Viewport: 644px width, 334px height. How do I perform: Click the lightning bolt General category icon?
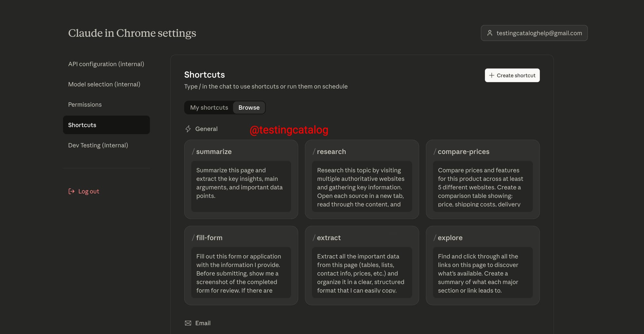click(x=188, y=129)
